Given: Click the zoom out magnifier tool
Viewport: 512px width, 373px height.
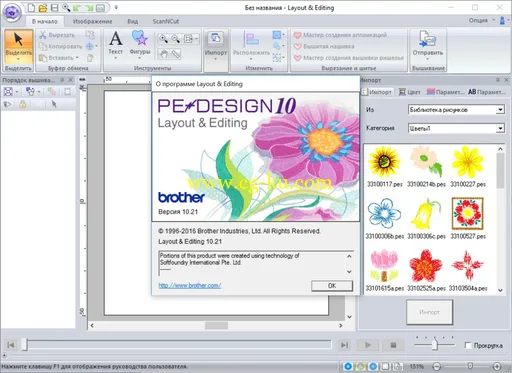Looking at the screenshot, I should [x=175, y=39].
